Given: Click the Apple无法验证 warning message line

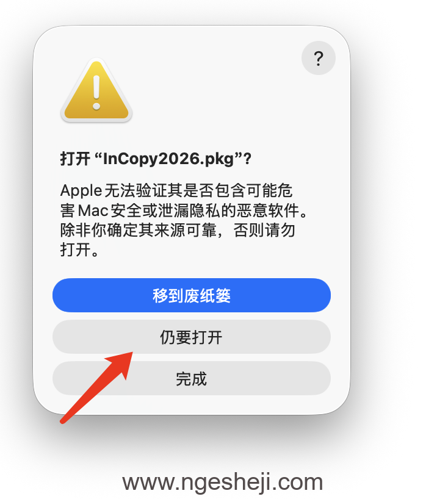Looking at the screenshot, I should point(176,190).
